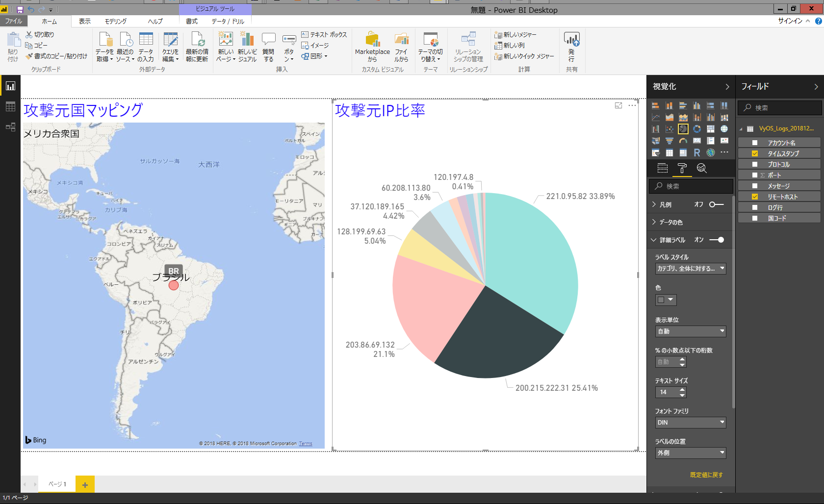The height and width of the screenshot is (504, 824).
Task: Open the ファイル menu tab
Action: 14,21
